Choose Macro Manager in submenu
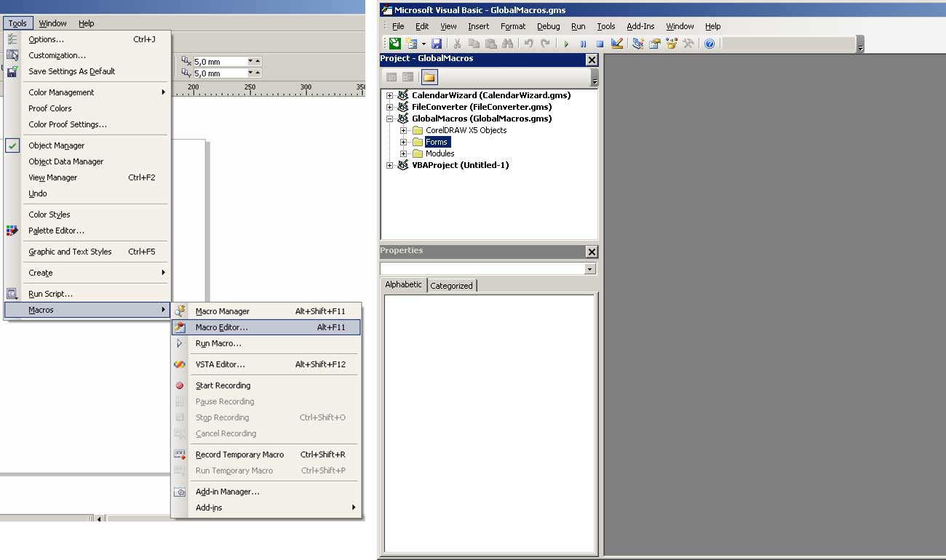The height and width of the screenshot is (560, 946). point(266,311)
